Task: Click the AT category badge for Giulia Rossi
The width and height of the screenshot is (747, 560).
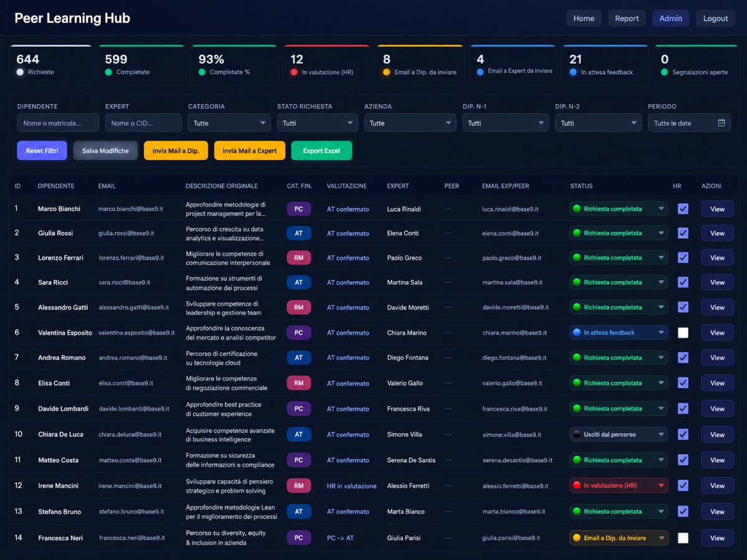Action: point(299,233)
